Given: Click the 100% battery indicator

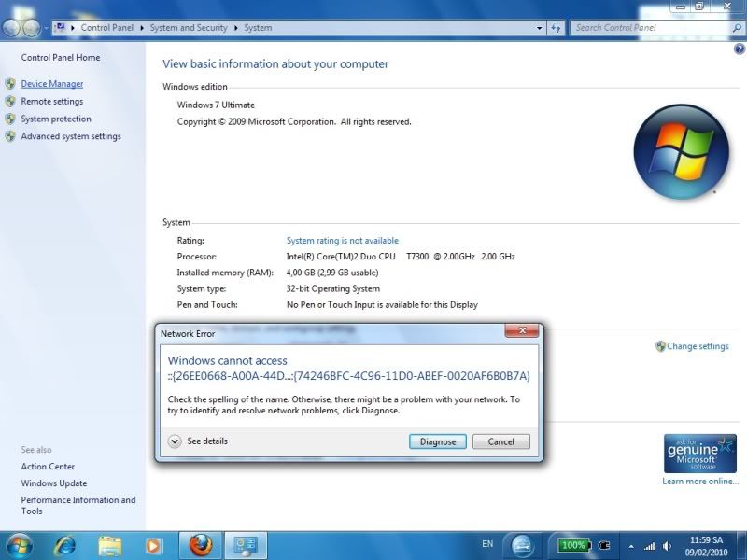Looking at the screenshot, I should pyautogui.click(x=574, y=545).
